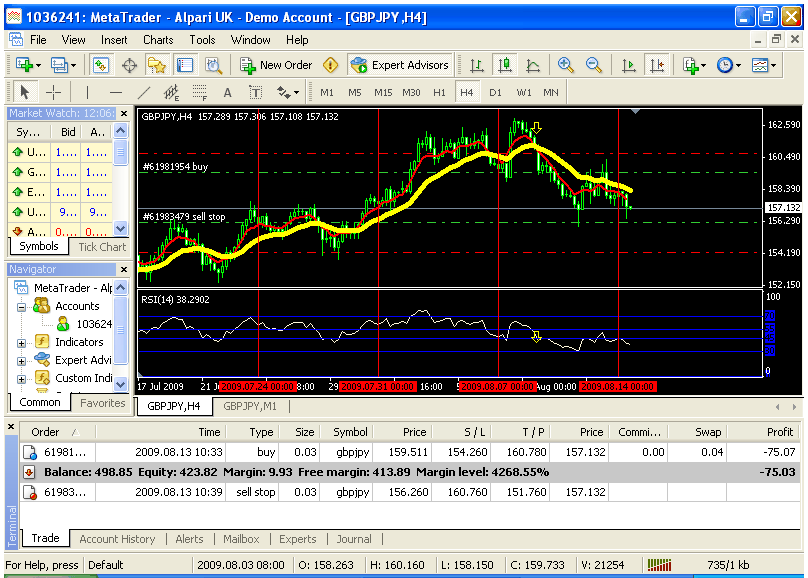Viewport: 808px width, 578px height.
Task: Click the Zoom In magnifier icon
Action: pyautogui.click(x=565, y=65)
